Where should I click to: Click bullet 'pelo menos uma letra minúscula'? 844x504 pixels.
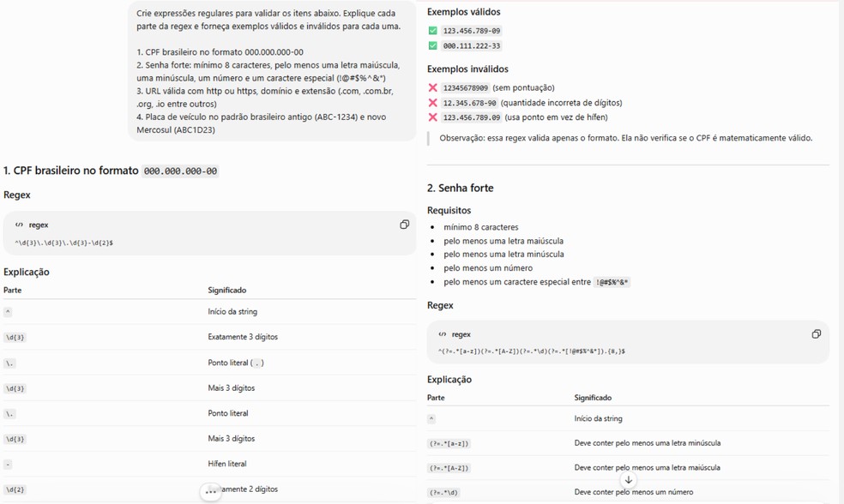pos(503,254)
